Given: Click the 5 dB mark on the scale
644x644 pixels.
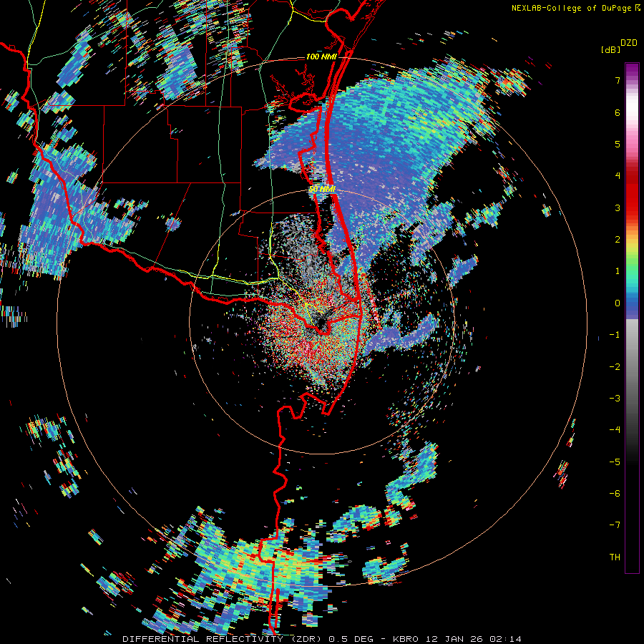Looking at the screenshot, I should [618, 144].
